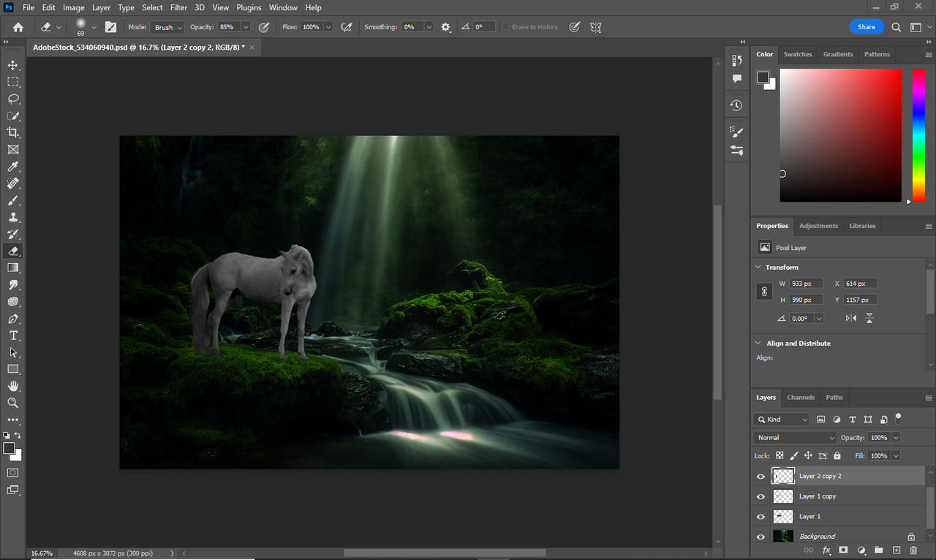Hide the Background layer

[760, 537]
